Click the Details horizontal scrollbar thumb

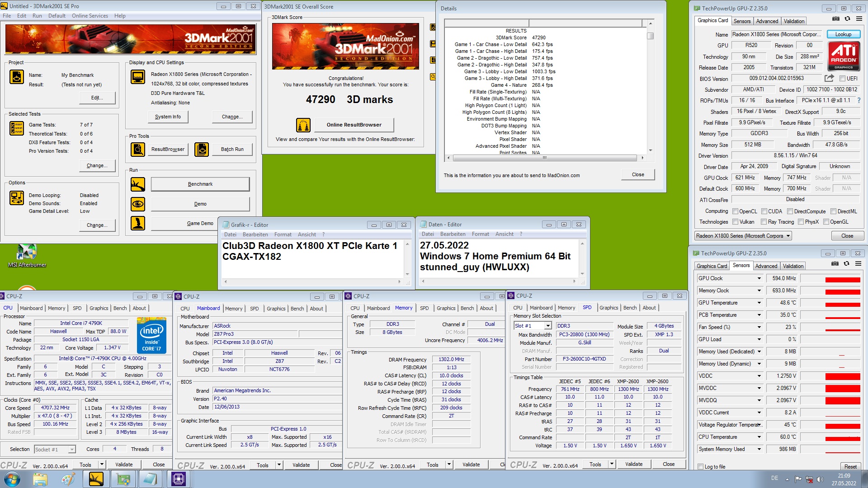pos(545,158)
